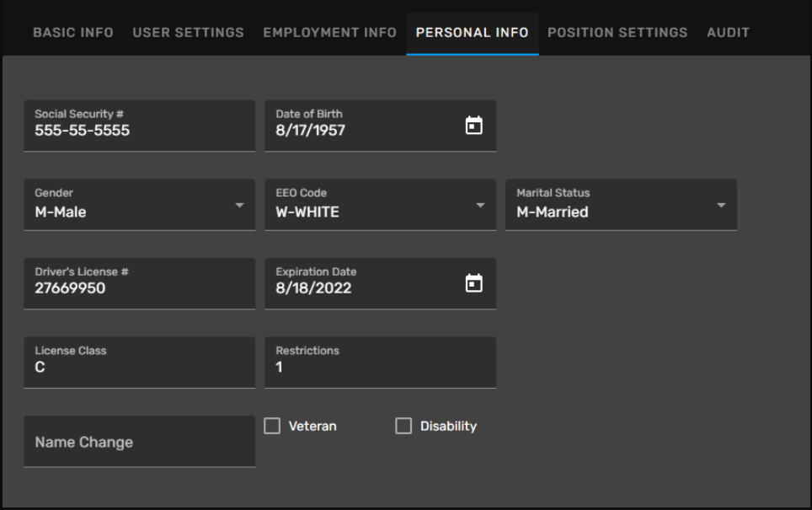Click the Social Security # field
812x510 pixels.
[x=139, y=126]
